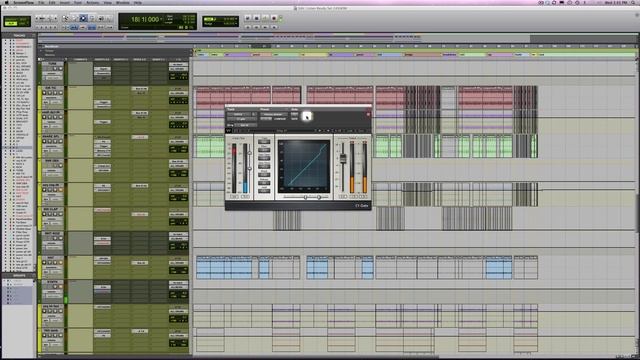Open the Window menu
The height and width of the screenshot is (360, 640).
122,2
